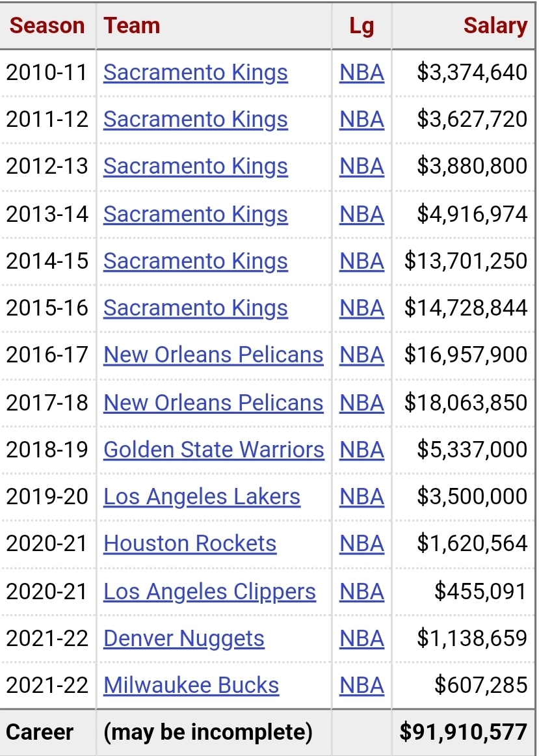Click NBA link in Houston Rockets row

362,543
